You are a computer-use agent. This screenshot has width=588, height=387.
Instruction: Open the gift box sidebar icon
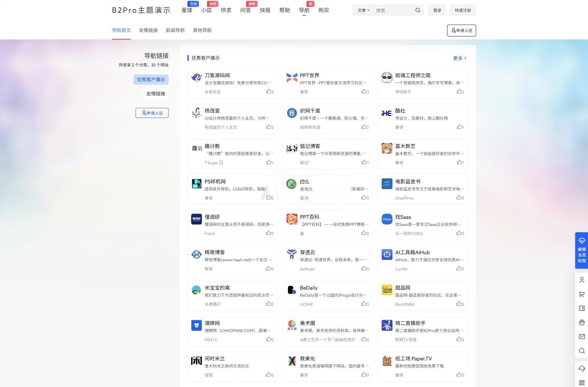pos(582,322)
